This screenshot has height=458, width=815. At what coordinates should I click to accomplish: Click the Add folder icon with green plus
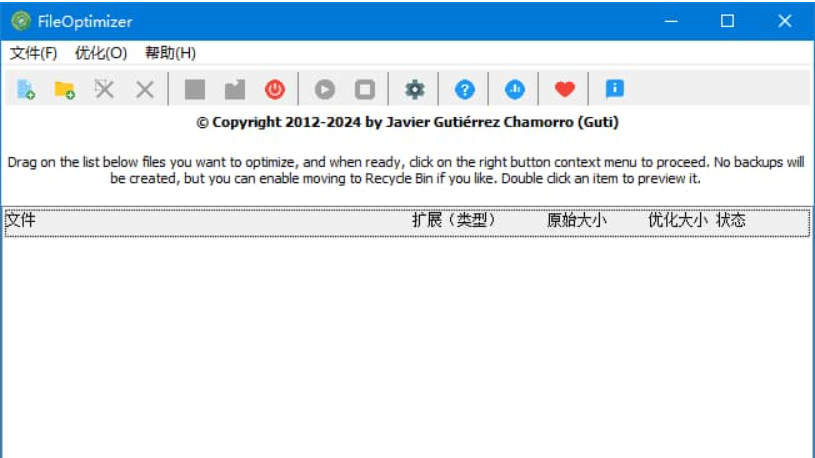tap(64, 89)
